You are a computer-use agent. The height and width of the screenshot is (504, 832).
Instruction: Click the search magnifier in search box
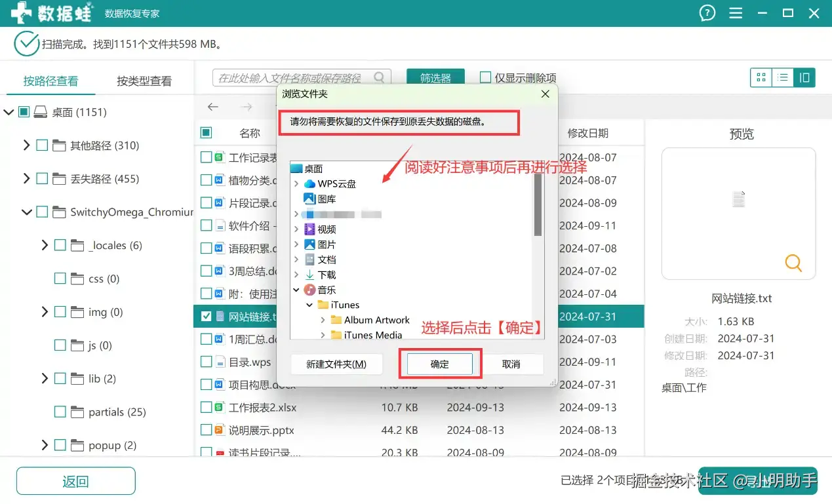click(380, 78)
